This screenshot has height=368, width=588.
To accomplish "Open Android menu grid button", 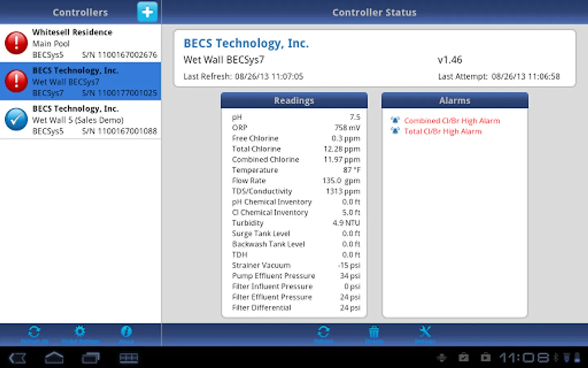I will tap(129, 358).
